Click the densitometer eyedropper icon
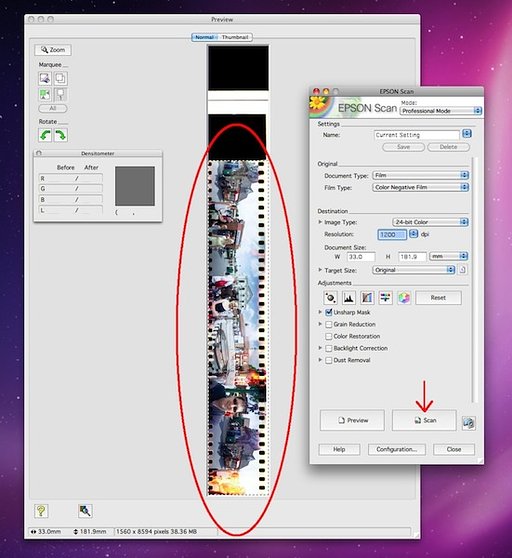 (85, 511)
